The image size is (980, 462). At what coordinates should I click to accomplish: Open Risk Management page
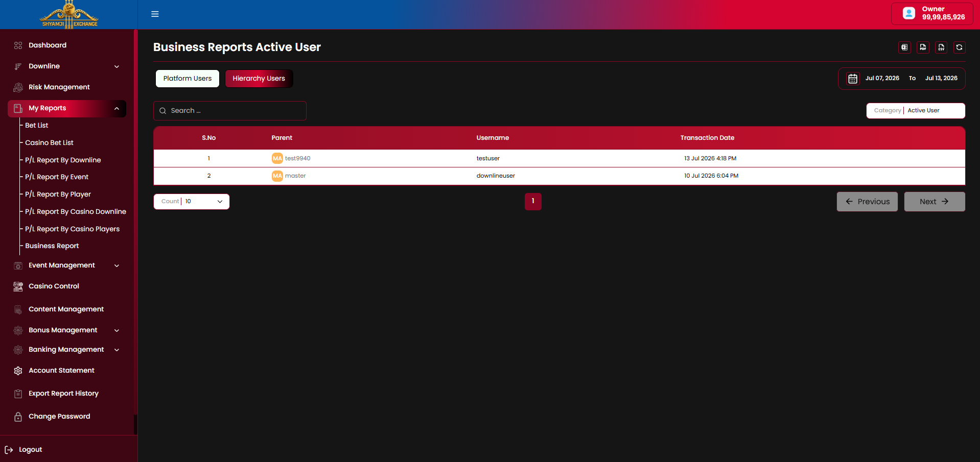[59, 87]
